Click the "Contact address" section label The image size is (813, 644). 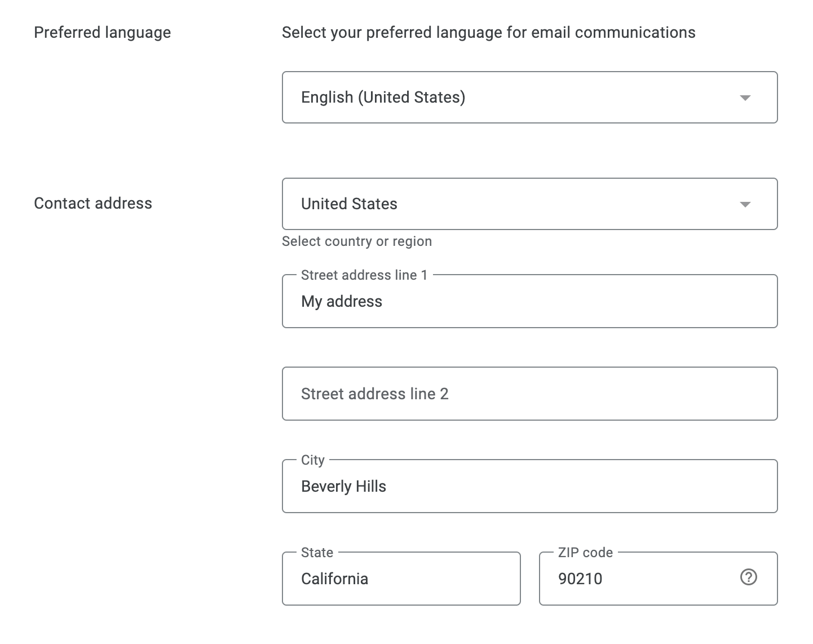click(x=93, y=204)
